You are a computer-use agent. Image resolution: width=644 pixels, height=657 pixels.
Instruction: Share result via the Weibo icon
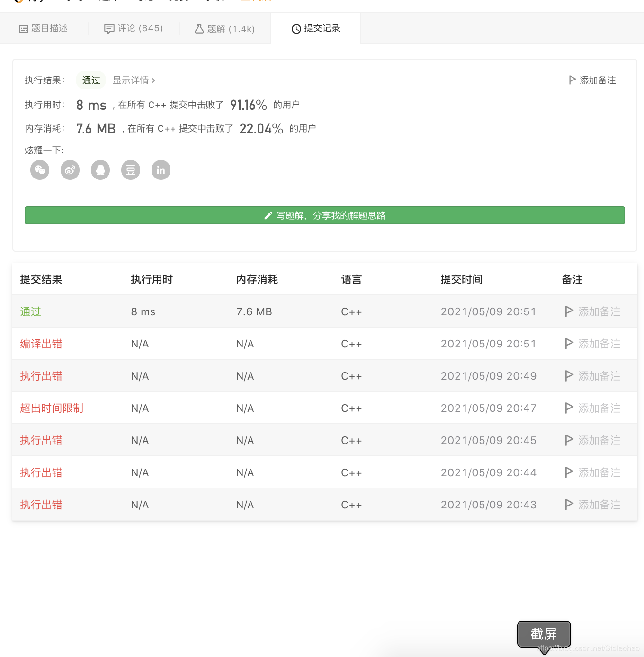point(70,170)
